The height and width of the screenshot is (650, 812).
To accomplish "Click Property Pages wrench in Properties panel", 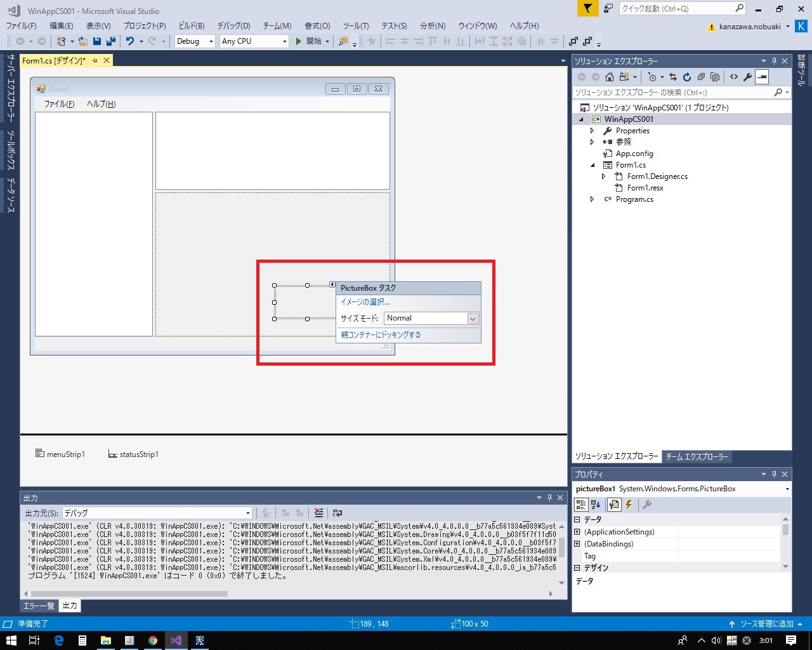I will point(647,505).
